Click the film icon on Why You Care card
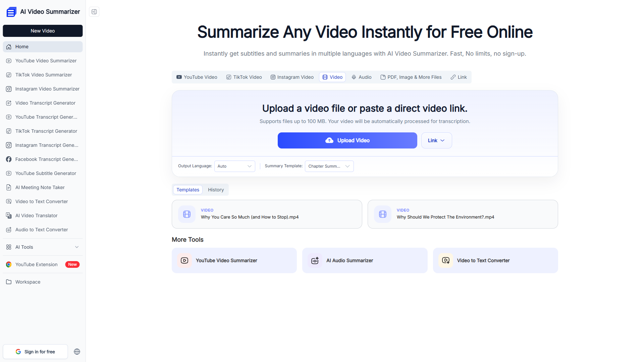This screenshot has height=362, width=644. pyautogui.click(x=187, y=214)
